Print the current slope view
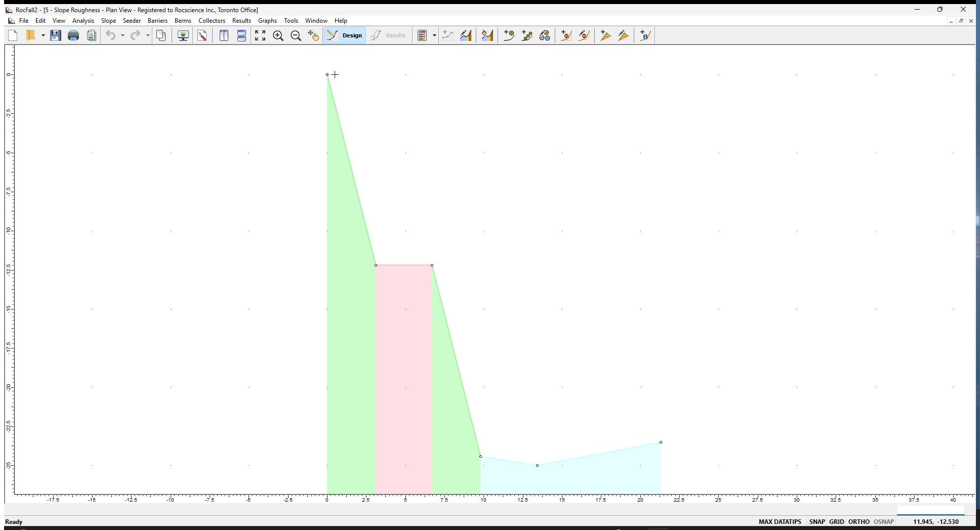This screenshot has height=530, width=980. click(73, 35)
